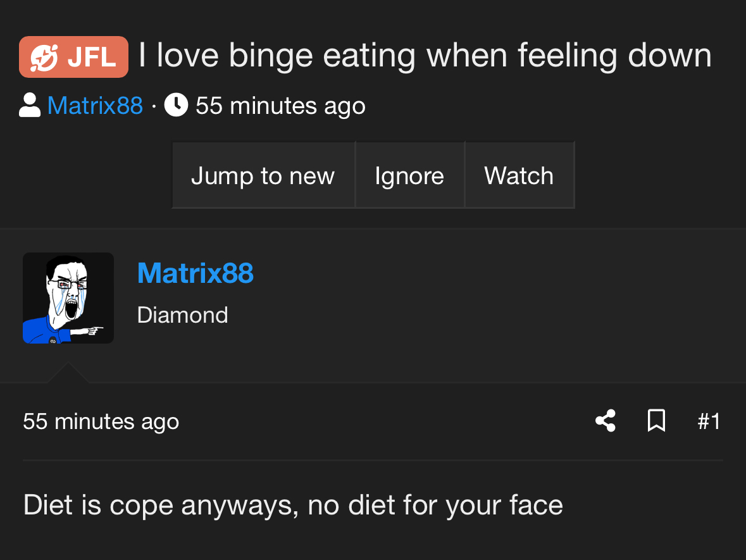Click the post text about diet cope

(293, 506)
